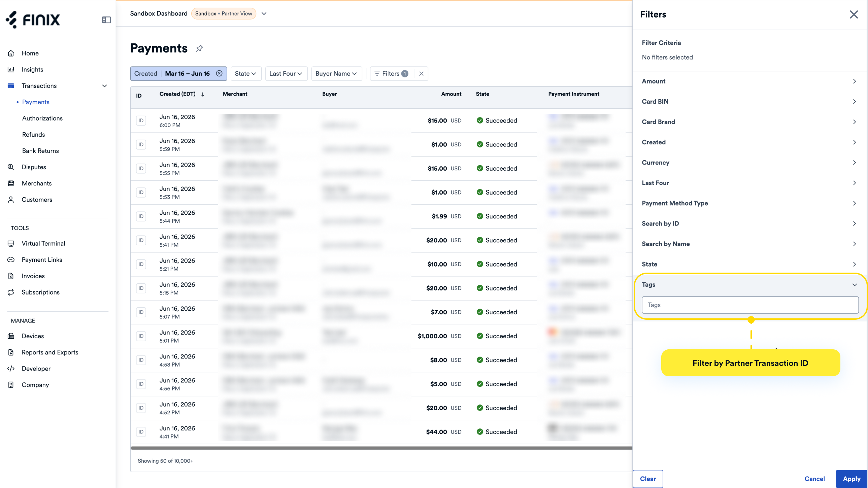868x488 pixels.
Task: Collapse the Transactions menu
Action: 104,86
